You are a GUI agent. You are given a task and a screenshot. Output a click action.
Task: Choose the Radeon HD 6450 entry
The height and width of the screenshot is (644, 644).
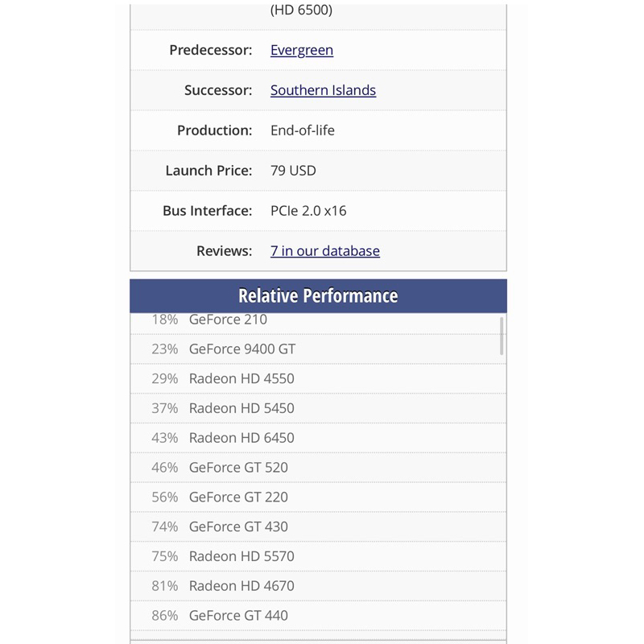tap(242, 438)
